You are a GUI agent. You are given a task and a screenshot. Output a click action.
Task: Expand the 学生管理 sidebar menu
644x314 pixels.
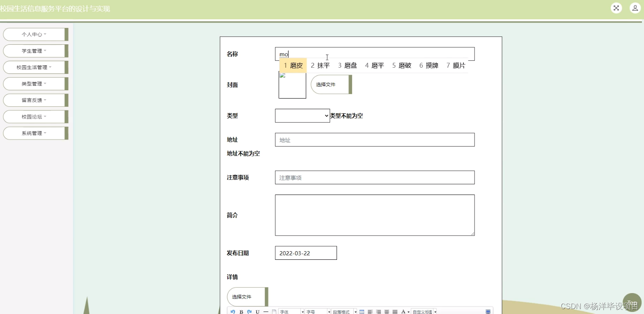point(35,51)
